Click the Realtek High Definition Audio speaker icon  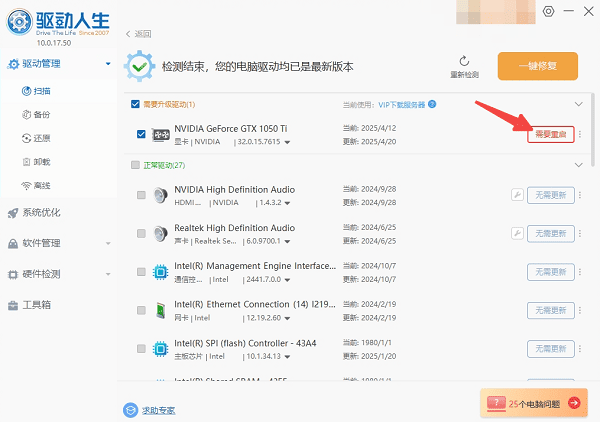(x=160, y=233)
